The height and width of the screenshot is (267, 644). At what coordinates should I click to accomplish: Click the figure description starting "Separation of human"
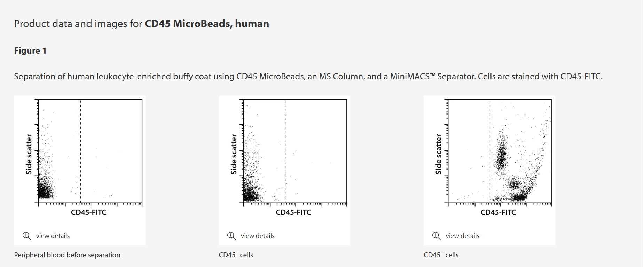tap(308, 77)
